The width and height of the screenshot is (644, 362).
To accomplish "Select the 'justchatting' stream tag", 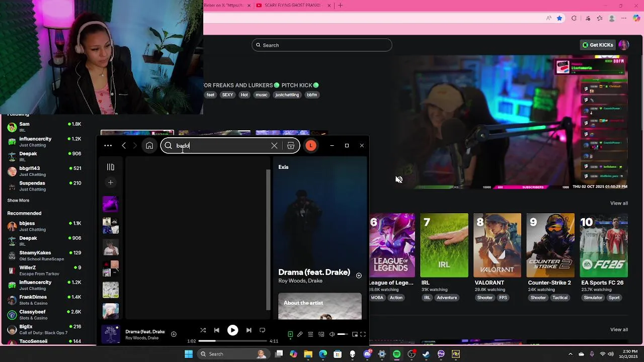I will click(287, 95).
